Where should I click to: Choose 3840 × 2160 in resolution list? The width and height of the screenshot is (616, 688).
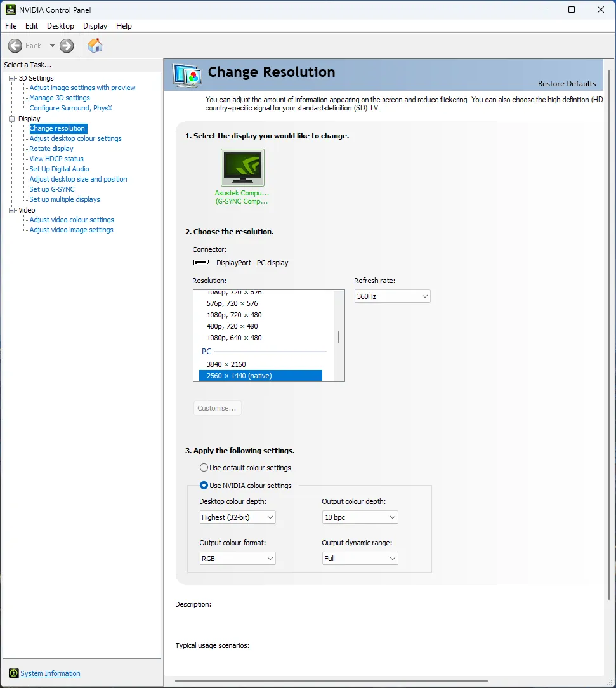(x=226, y=364)
